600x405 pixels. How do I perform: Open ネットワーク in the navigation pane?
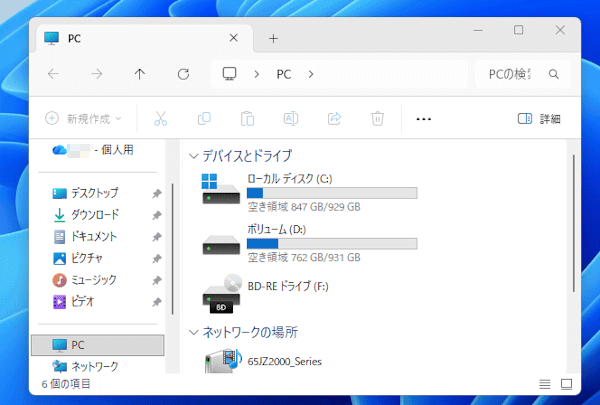pyautogui.click(x=95, y=367)
